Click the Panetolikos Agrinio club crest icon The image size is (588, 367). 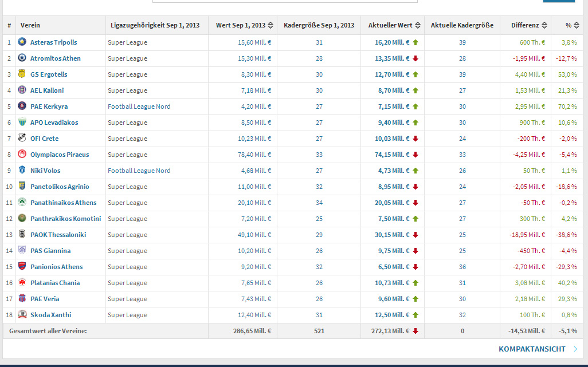tap(22, 186)
